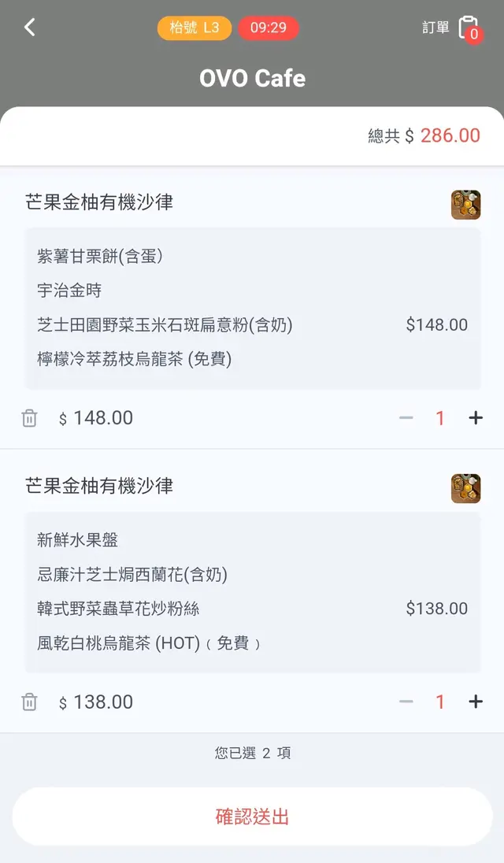Delete the $148.00 cart item
504x863 pixels.
29,418
